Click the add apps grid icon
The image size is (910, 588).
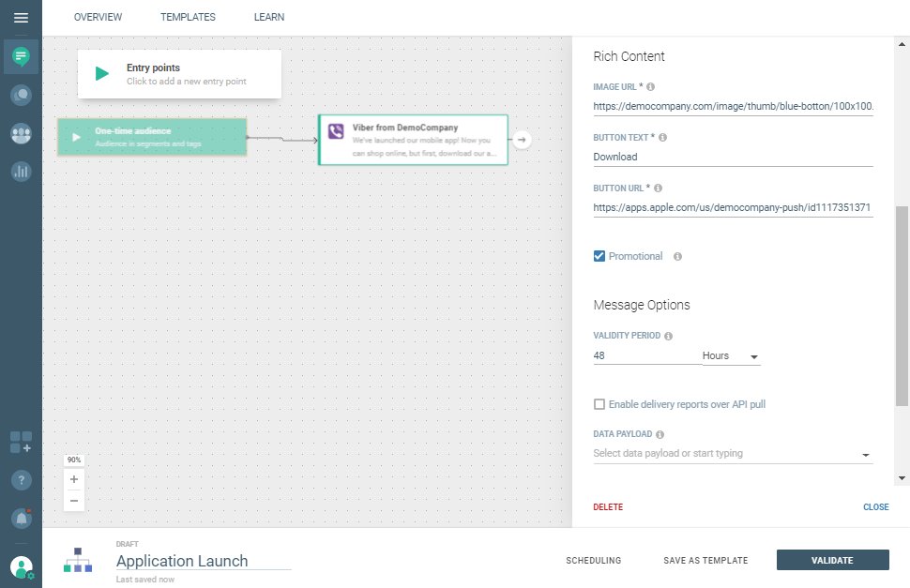tap(21, 443)
